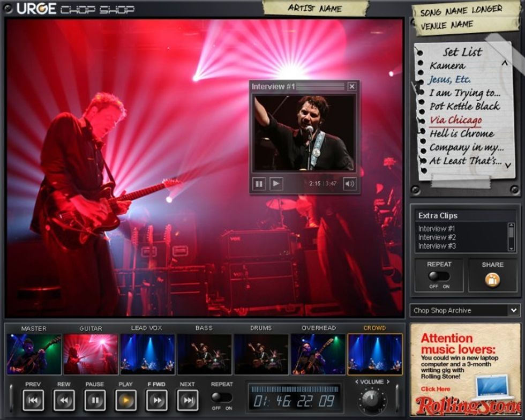Click the URGE logo at top left

pyautogui.click(x=36, y=9)
